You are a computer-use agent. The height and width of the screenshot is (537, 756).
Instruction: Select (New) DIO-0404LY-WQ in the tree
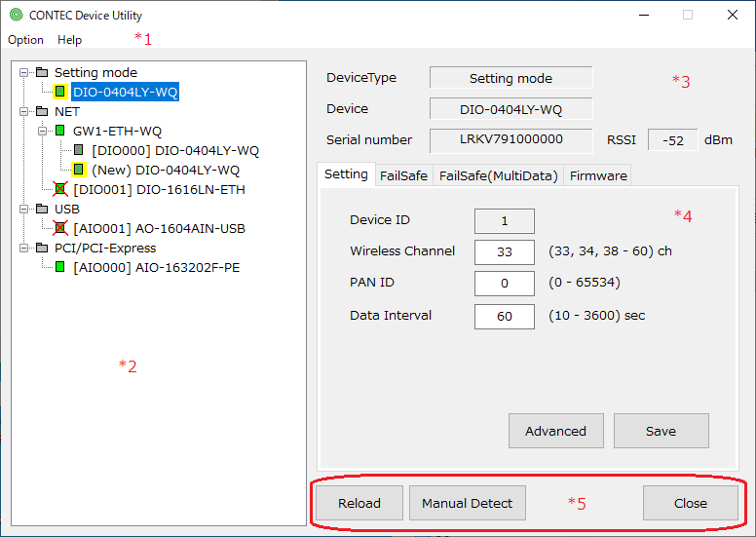pyautogui.click(x=166, y=170)
